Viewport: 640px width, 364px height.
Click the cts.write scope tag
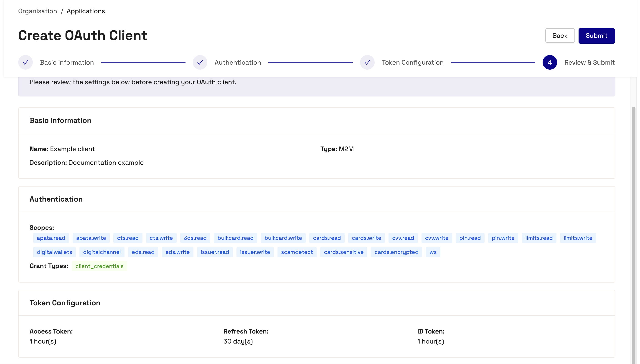tap(161, 238)
